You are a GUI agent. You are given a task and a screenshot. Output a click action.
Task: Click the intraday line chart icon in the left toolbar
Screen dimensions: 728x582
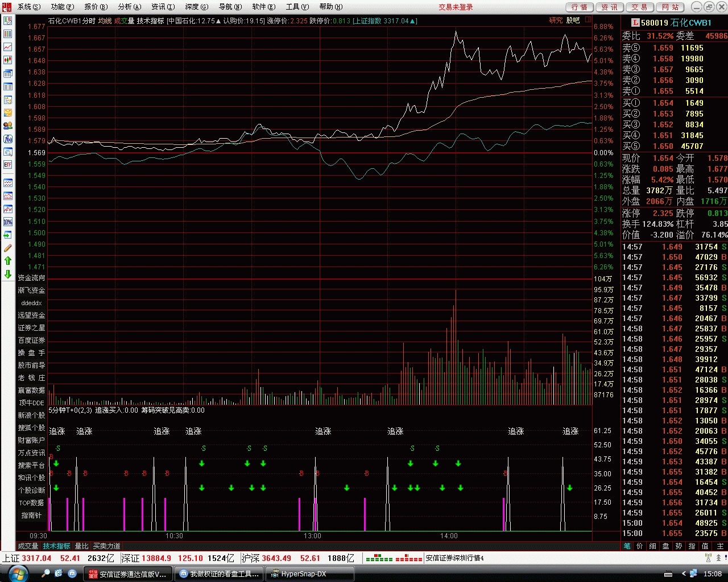pos(8,47)
